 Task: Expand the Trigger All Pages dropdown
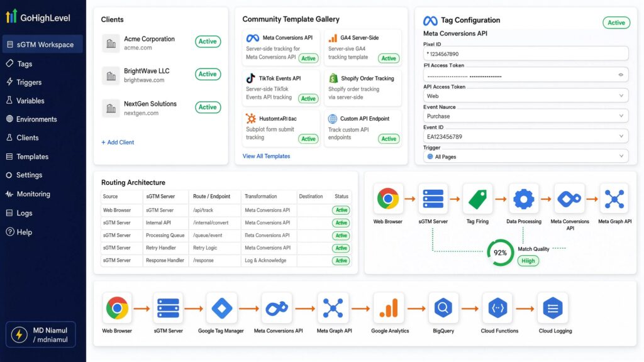click(526, 156)
